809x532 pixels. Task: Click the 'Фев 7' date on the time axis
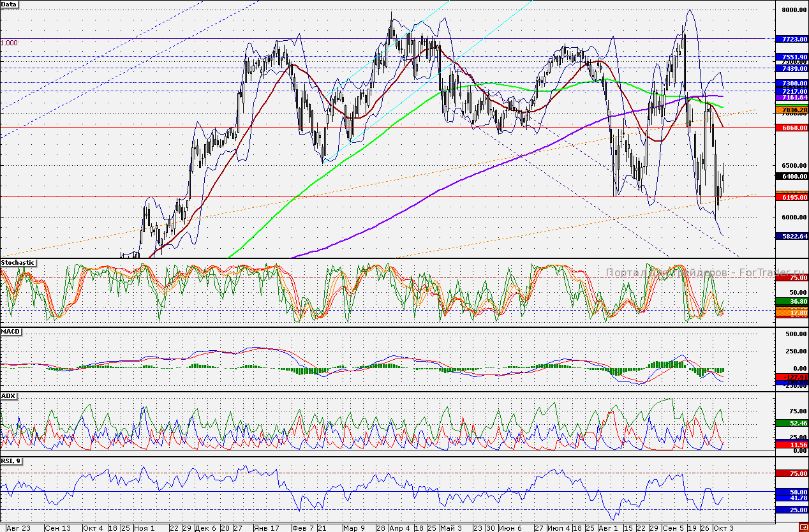pyautogui.click(x=302, y=528)
